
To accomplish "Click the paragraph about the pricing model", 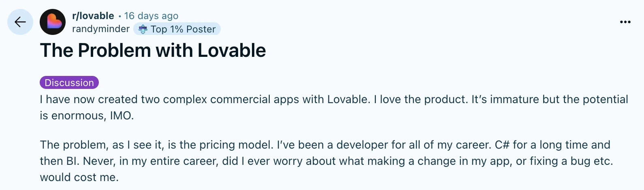I will click(324, 161).
